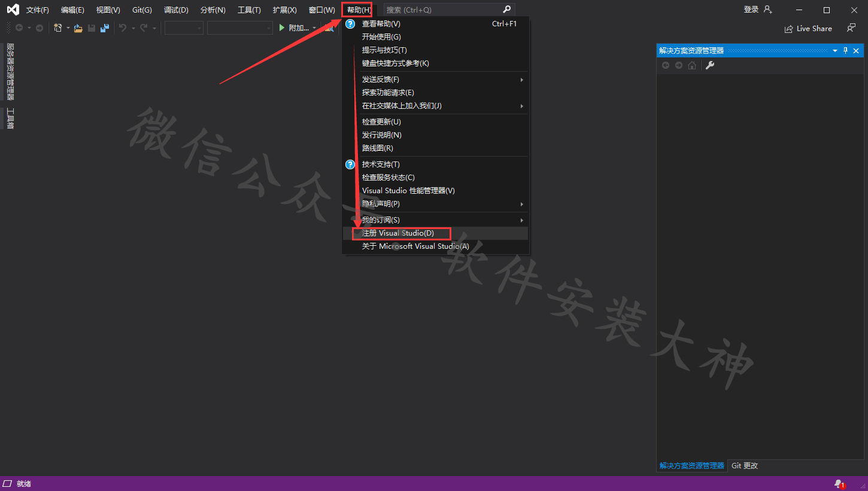868x491 pixels.
Task: Select 注册 Visual Studio(D) menu item
Action: pos(435,233)
